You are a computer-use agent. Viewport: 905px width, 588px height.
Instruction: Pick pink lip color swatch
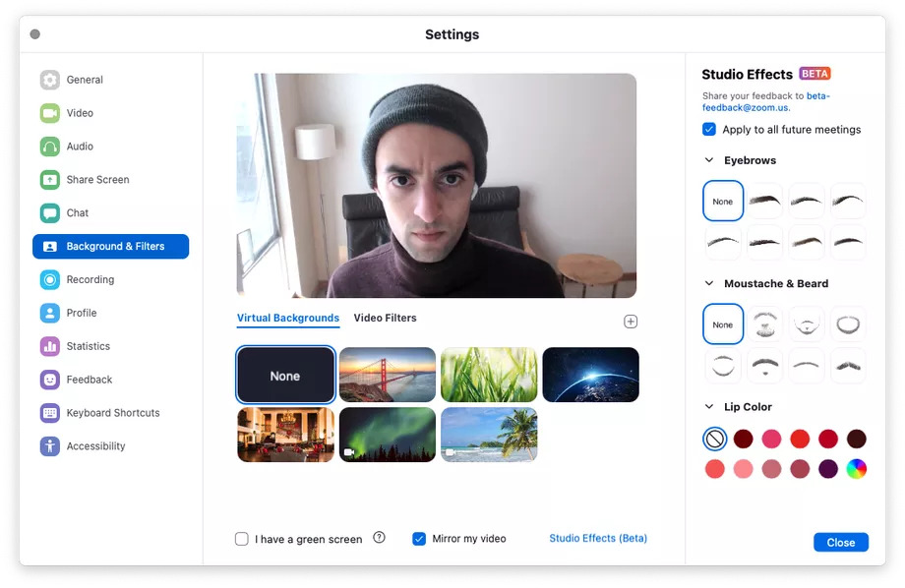(x=771, y=440)
